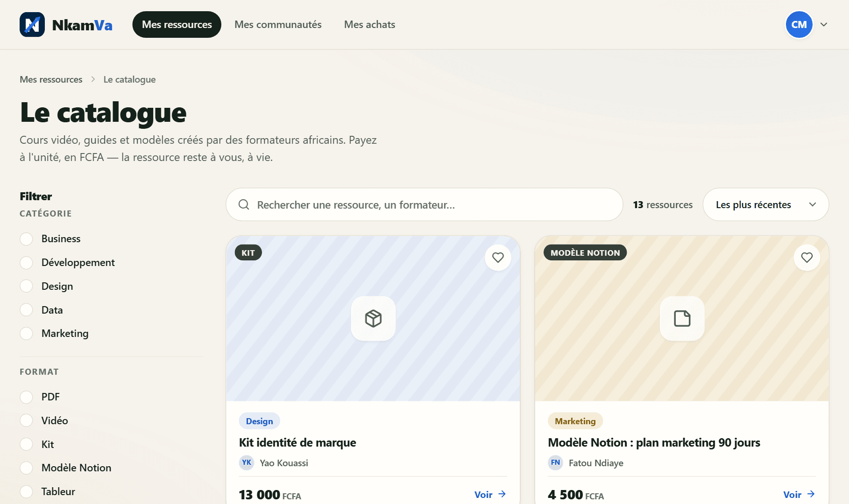
Task: Click the KIT badge label
Action: pyautogui.click(x=248, y=252)
